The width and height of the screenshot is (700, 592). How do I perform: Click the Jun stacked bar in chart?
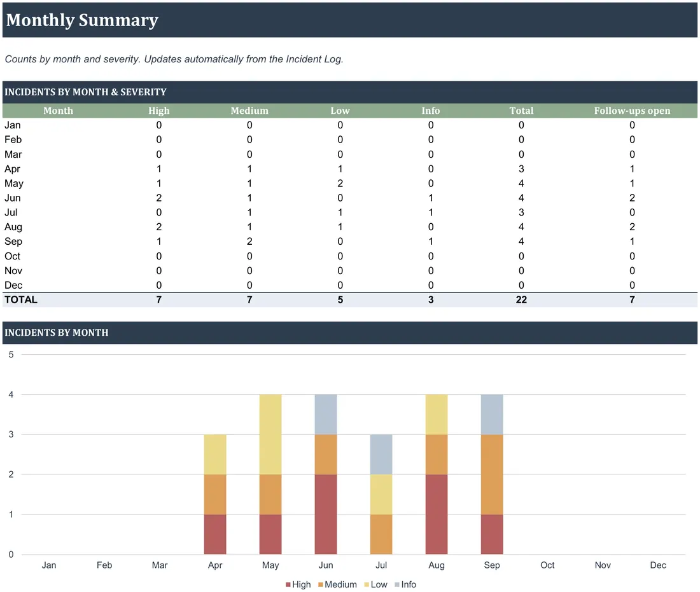point(326,474)
